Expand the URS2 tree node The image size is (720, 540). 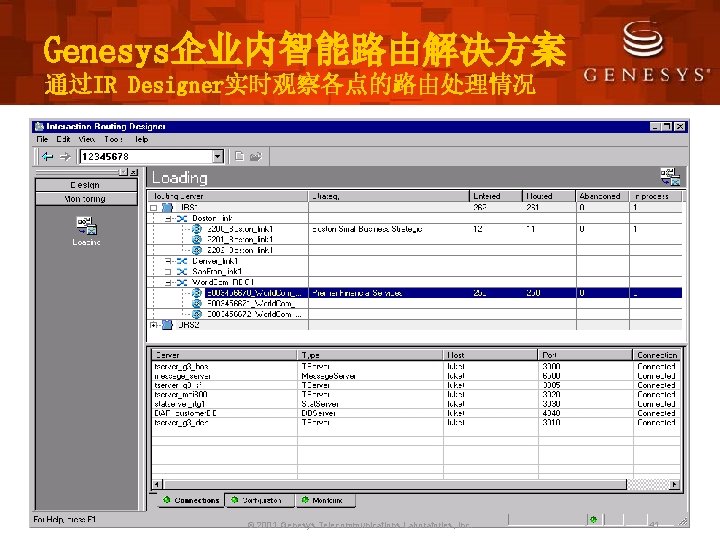pyautogui.click(x=153, y=325)
